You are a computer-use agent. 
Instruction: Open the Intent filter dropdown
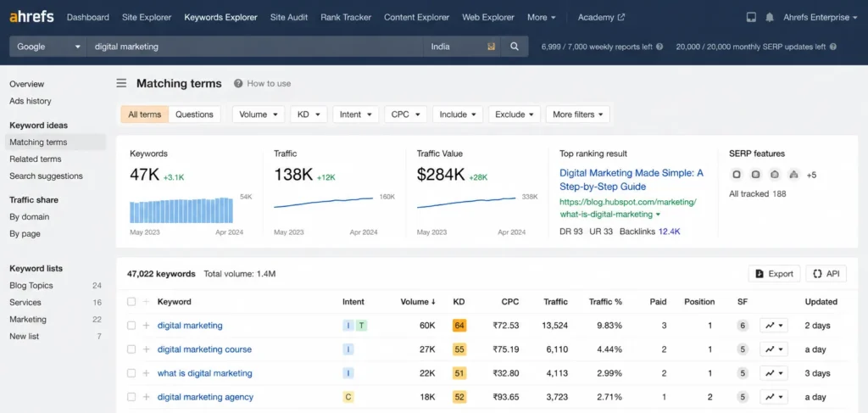(x=355, y=114)
